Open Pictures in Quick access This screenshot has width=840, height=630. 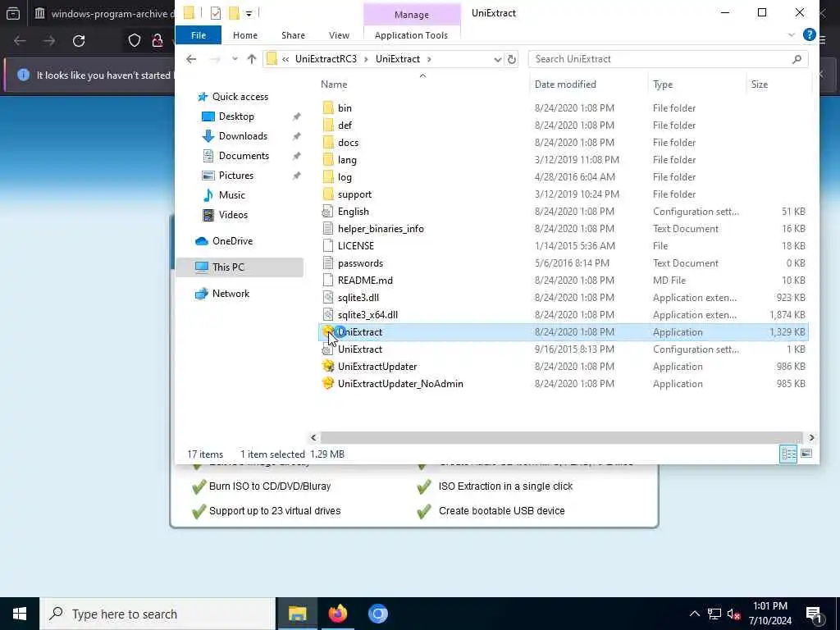click(235, 176)
